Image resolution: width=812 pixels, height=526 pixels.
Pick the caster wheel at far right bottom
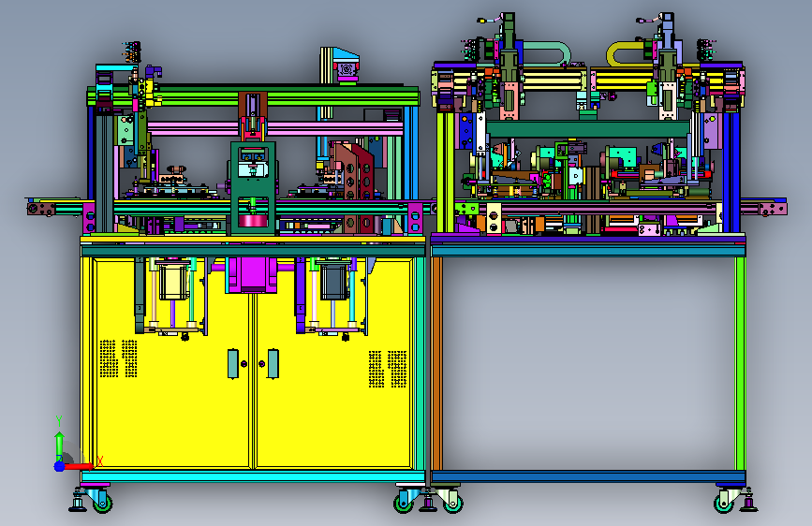coord(724,503)
